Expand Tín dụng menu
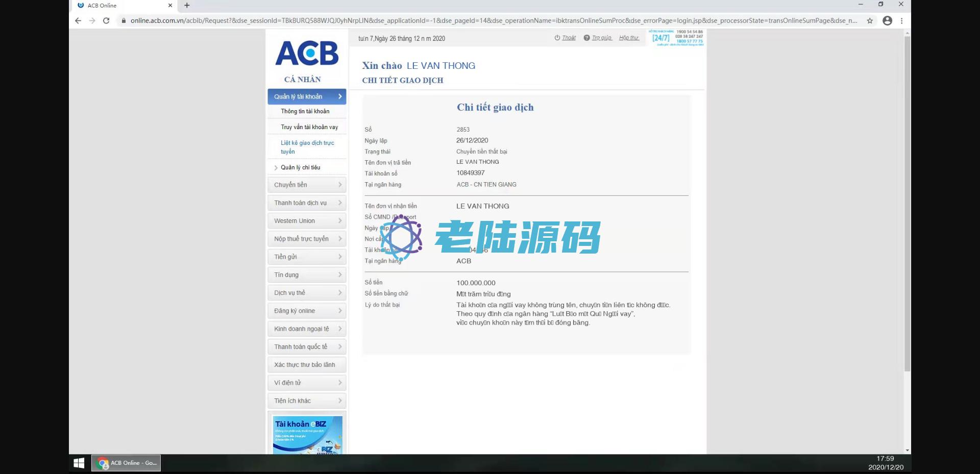 (307, 275)
